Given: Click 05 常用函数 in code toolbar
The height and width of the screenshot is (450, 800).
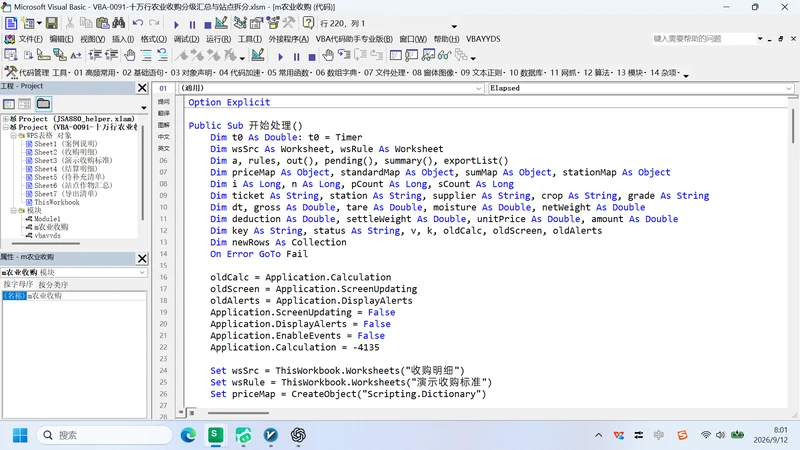Looking at the screenshot, I should (x=288, y=73).
